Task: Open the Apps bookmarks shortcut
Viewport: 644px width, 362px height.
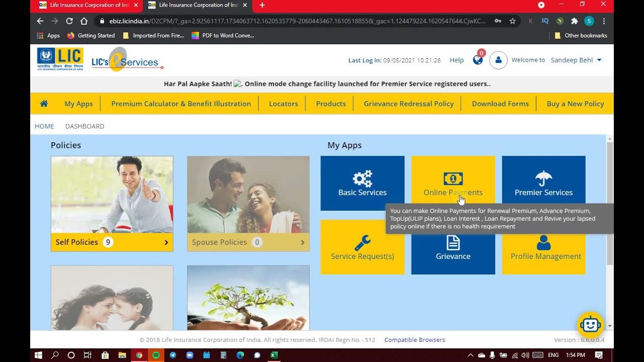Action: click(48, 36)
